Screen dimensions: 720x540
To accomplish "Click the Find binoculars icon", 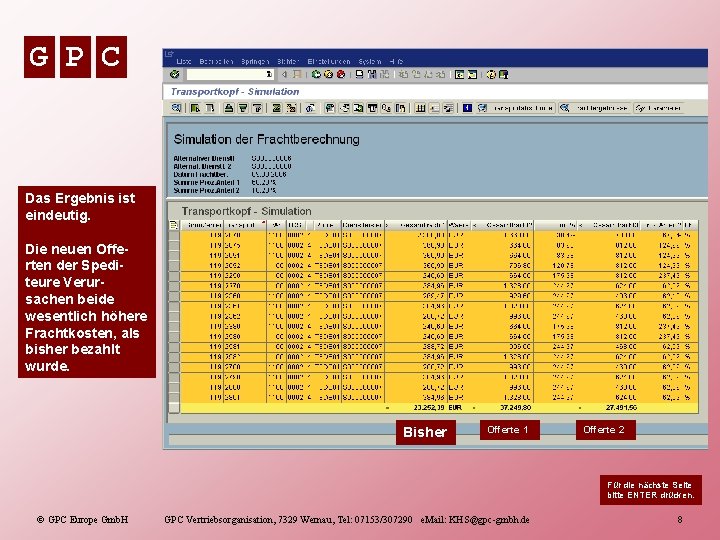I will [372, 74].
